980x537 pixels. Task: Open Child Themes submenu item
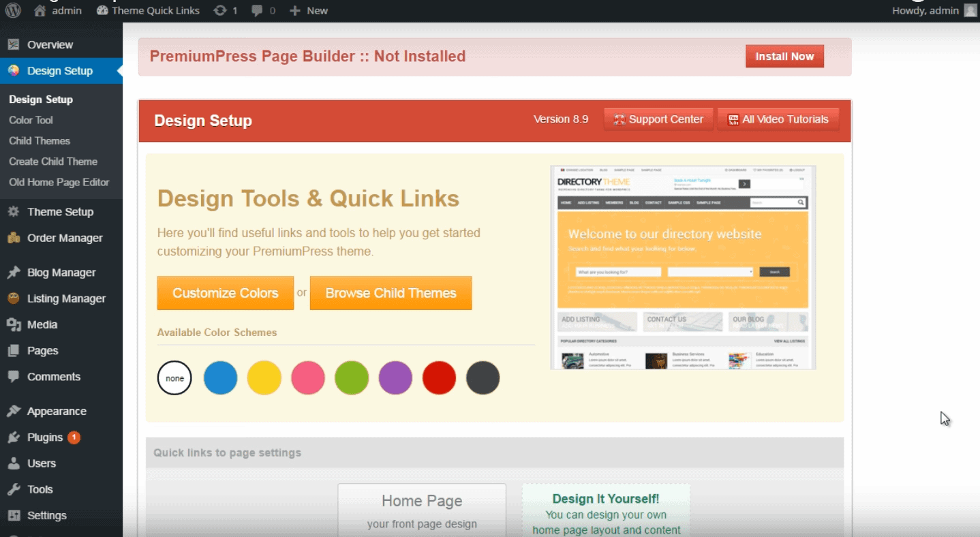point(40,140)
